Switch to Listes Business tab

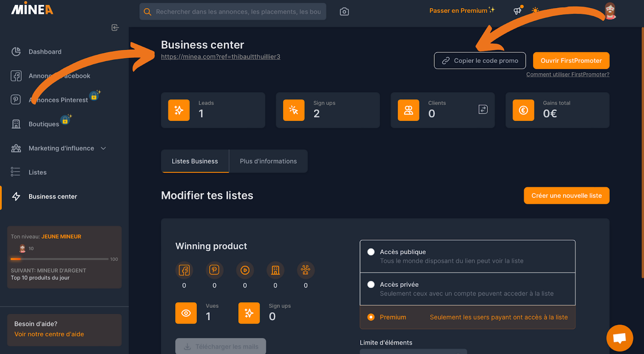195,161
